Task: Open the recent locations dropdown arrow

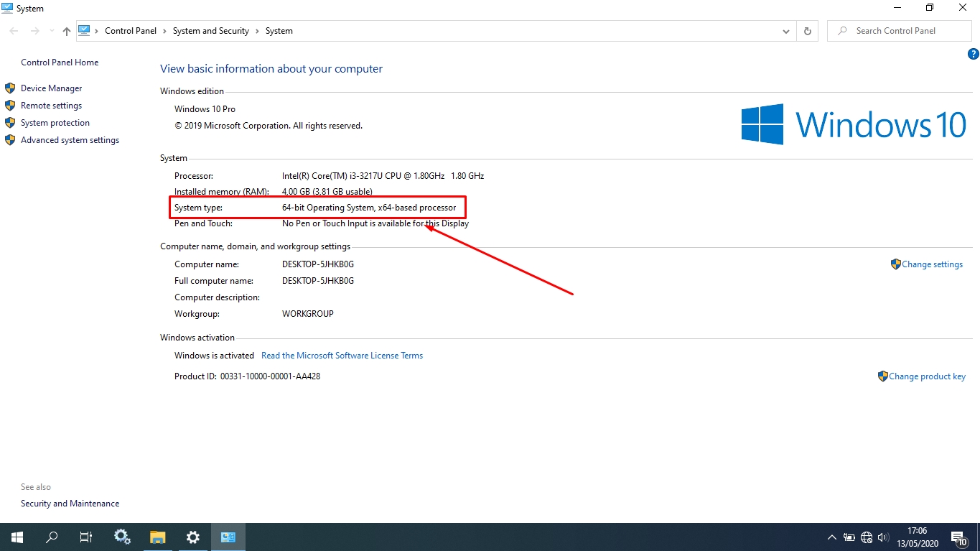Action: (52, 31)
